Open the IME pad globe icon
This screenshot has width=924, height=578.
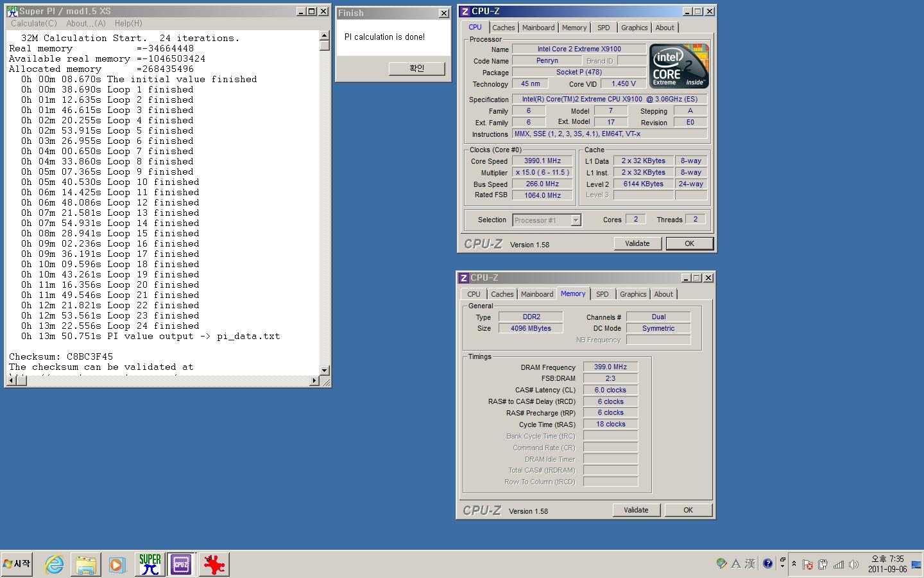(722, 564)
